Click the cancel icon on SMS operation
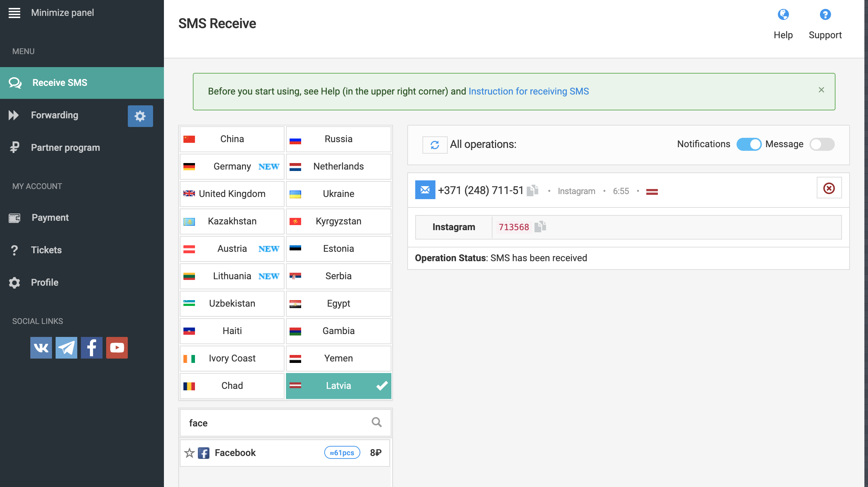Viewport: 868px width, 487px height. [x=829, y=188]
